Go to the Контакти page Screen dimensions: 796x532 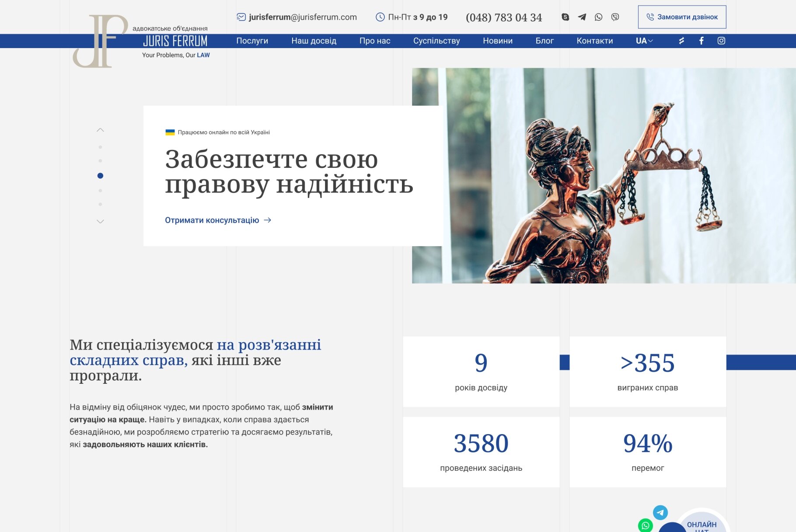595,41
